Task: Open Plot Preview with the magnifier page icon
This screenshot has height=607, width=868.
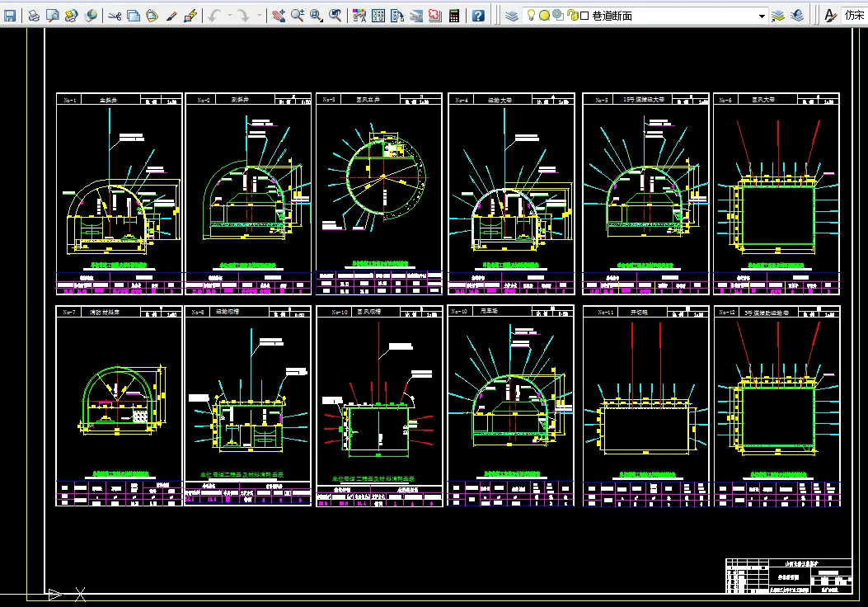Action: [53, 16]
